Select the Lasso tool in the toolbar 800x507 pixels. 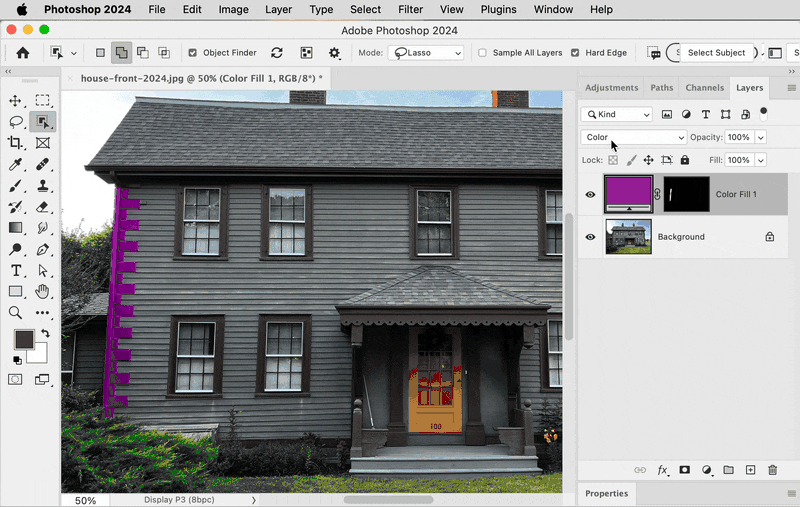pyautogui.click(x=16, y=122)
